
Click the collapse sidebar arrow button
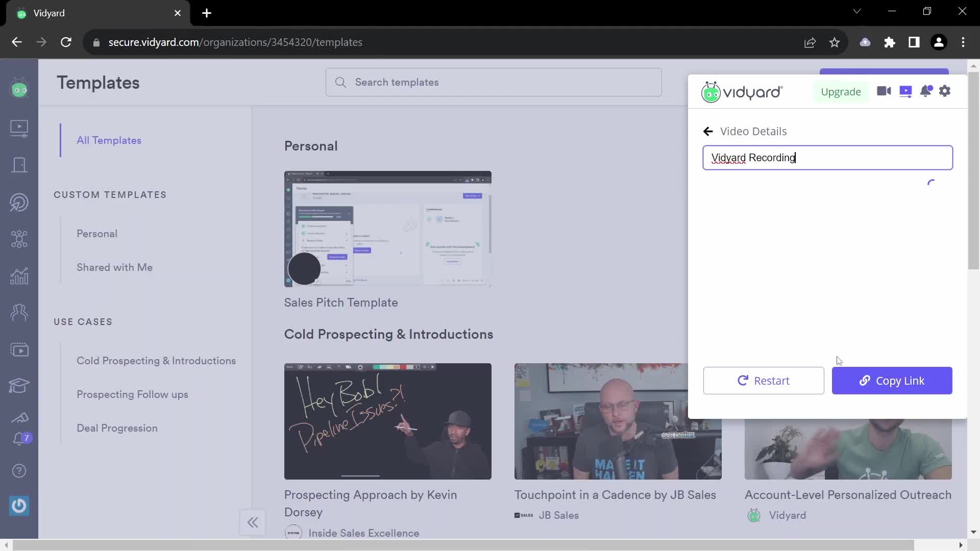pyautogui.click(x=253, y=522)
